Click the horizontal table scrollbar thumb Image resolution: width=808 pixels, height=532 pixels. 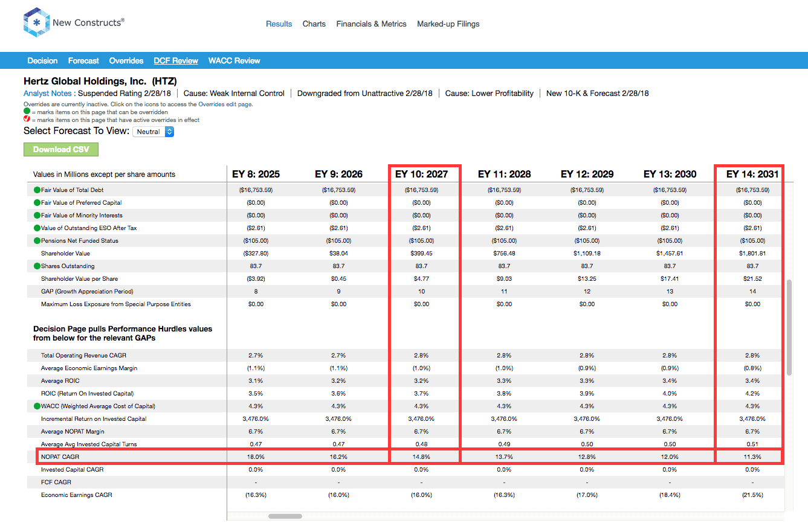(x=285, y=516)
